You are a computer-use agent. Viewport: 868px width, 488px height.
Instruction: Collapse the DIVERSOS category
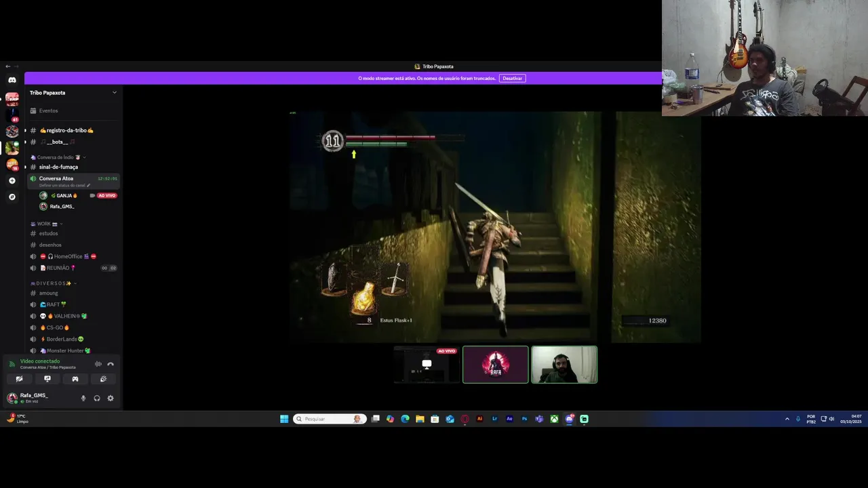point(54,283)
